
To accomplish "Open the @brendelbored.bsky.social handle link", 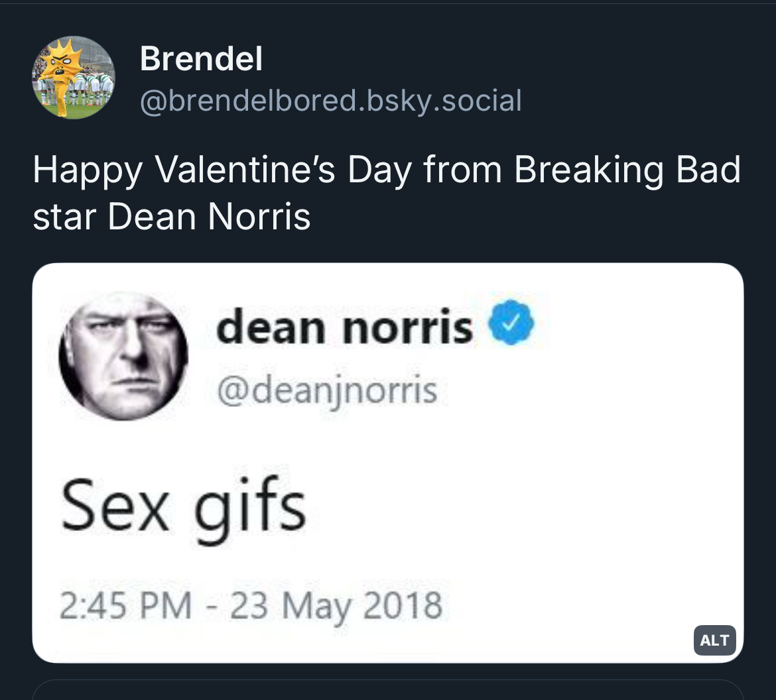I will point(330,101).
